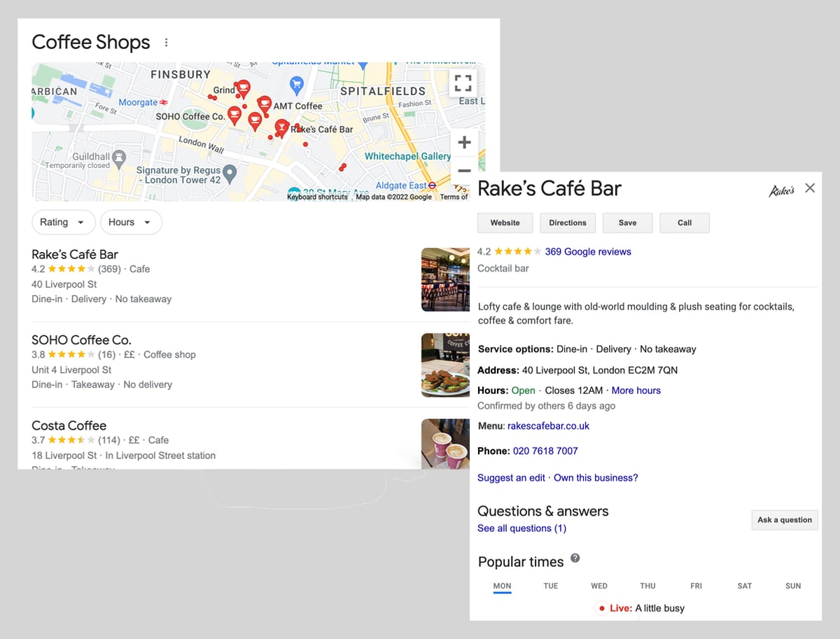Open the Rake's Café Bar listing title
Viewport: 840px width, 639px height.
[x=75, y=254]
